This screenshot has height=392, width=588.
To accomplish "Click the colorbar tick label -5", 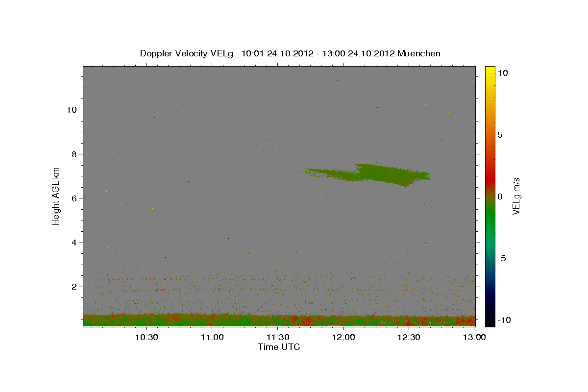I will (502, 258).
